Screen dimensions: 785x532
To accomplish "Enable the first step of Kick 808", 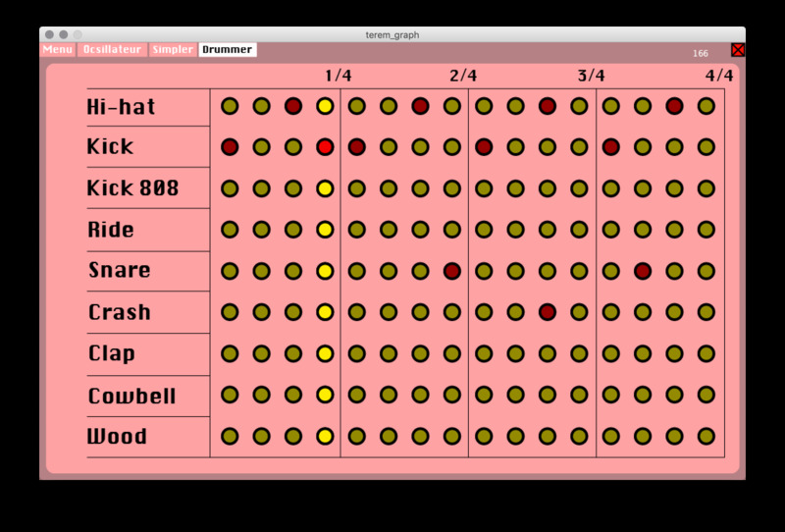I will (230, 188).
